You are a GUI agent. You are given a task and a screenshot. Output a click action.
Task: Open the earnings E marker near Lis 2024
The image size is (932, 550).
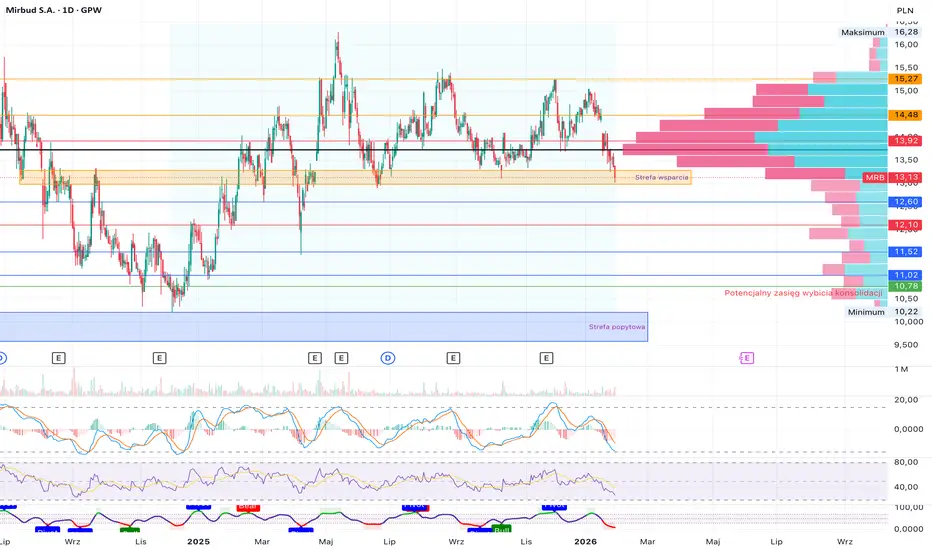pyautogui.click(x=159, y=358)
